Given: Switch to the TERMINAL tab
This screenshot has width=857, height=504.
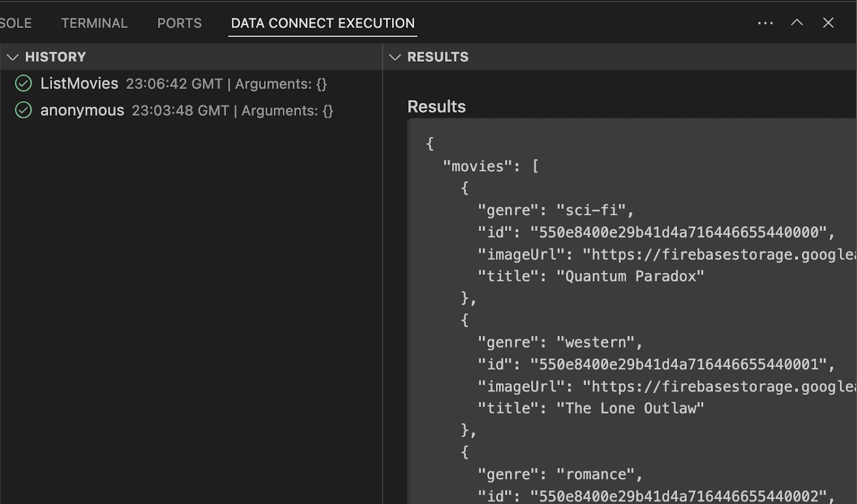Looking at the screenshot, I should point(94,23).
